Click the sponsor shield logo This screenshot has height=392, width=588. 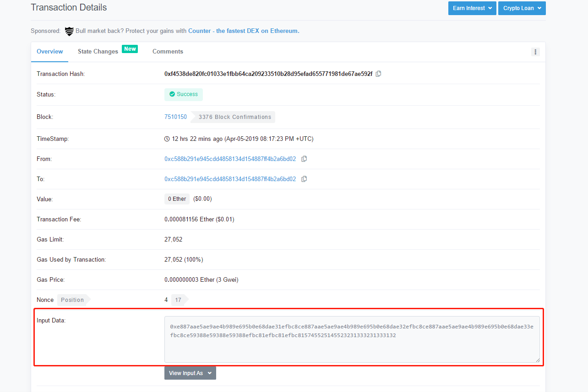point(69,31)
